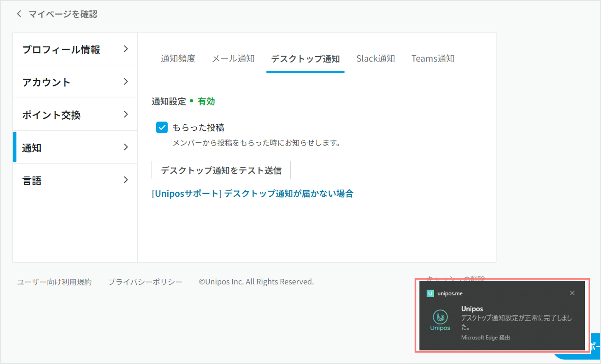Viewport: 601px width, 364px height.
Task: Click 有効 status text
Action: click(206, 101)
